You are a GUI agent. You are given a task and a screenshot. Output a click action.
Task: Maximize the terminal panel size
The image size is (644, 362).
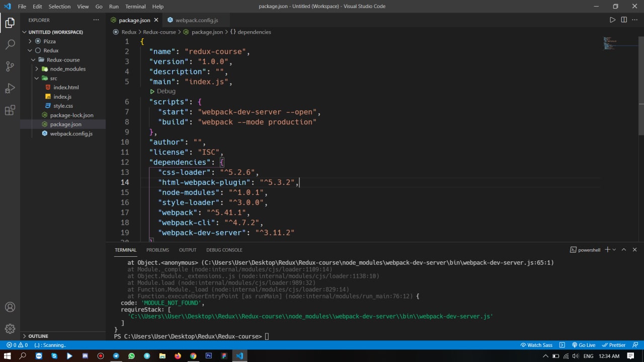tap(624, 250)
